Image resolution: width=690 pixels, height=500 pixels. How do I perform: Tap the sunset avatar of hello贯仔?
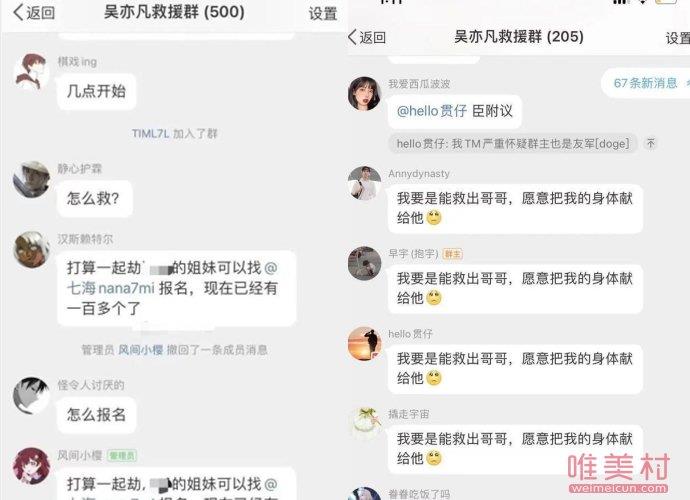click(364, 343)
